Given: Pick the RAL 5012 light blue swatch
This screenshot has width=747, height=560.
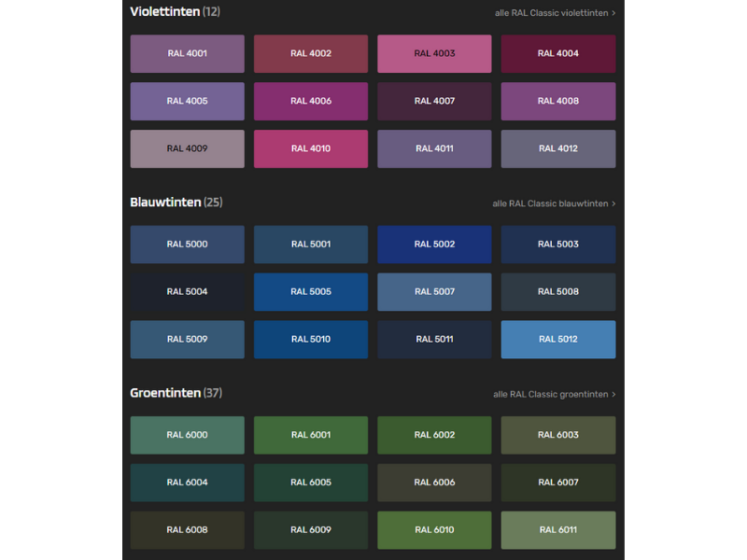Looking at the screenshot, I should click(558, 340).
